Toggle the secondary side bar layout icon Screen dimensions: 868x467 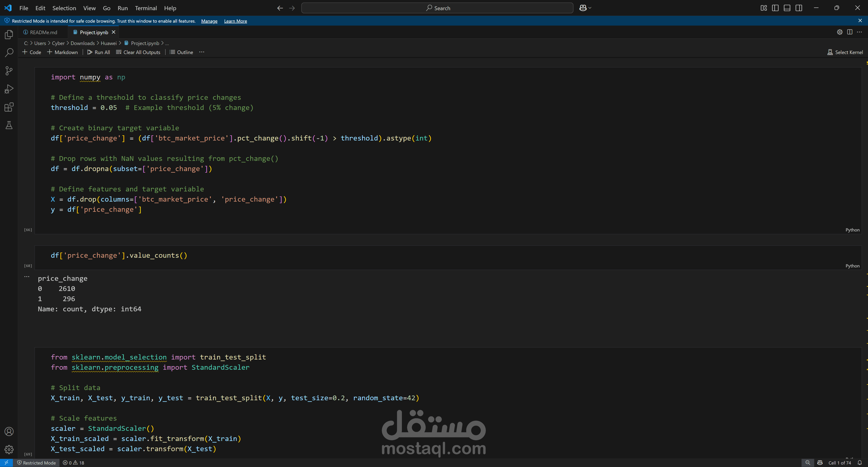(799, 8)
